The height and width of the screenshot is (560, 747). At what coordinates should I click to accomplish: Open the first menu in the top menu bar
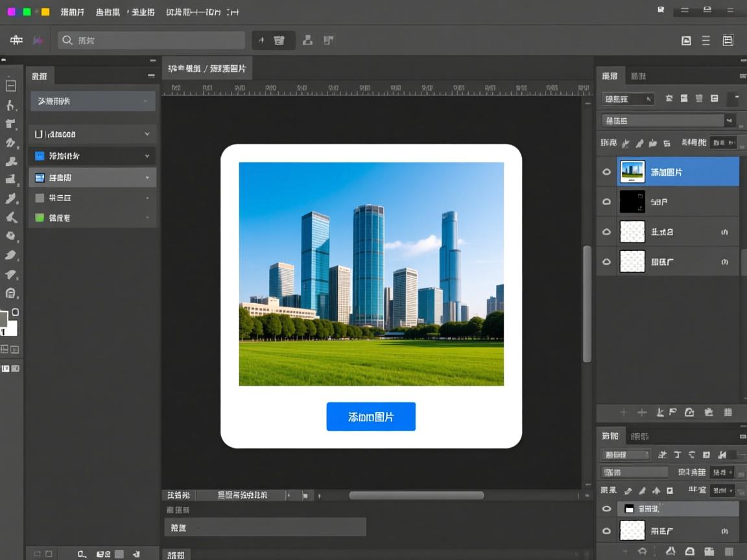[x=72, y=12]
